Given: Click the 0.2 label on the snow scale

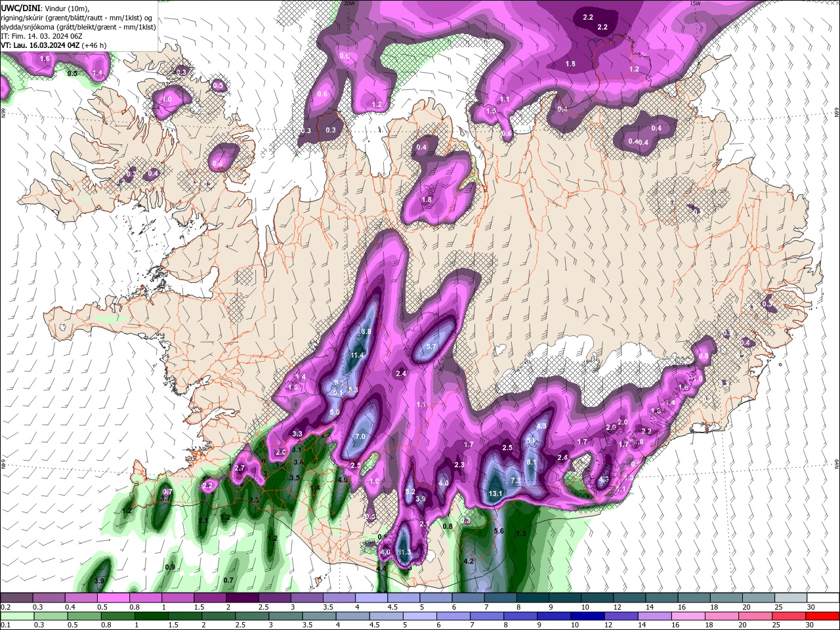Looking at the screenshot, I should [x=5, y=607].
